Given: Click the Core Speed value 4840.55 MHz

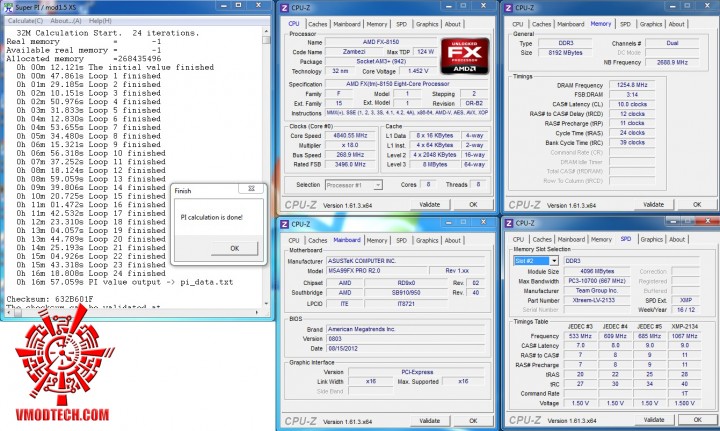Looking at the screenshot, I should [351, 135].
